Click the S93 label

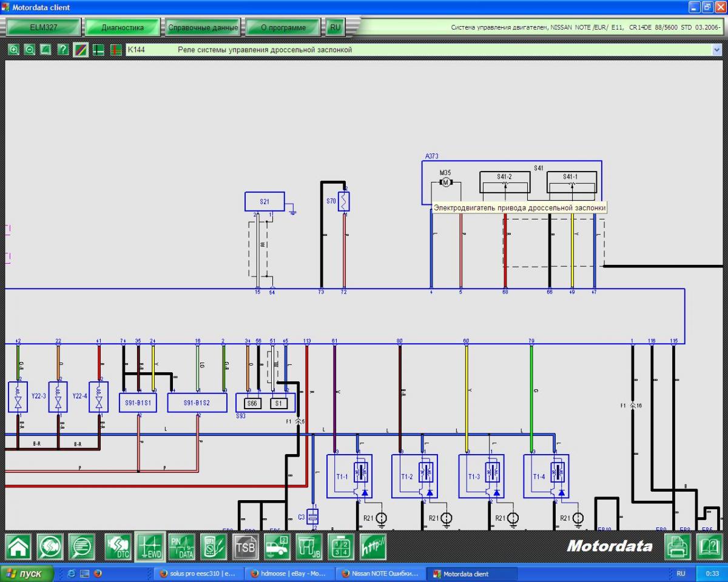tap(241, 416)
